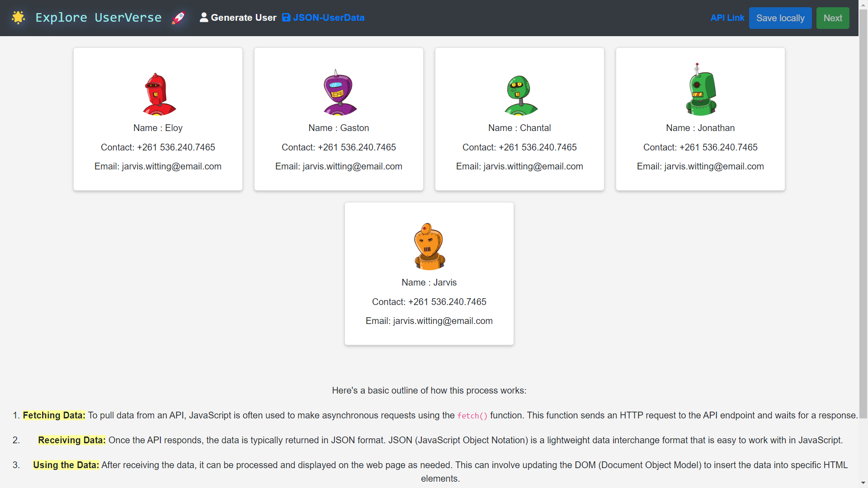Click the highlighted Fetching Data label
Screen dimensions: 868x488
point(54,415)
